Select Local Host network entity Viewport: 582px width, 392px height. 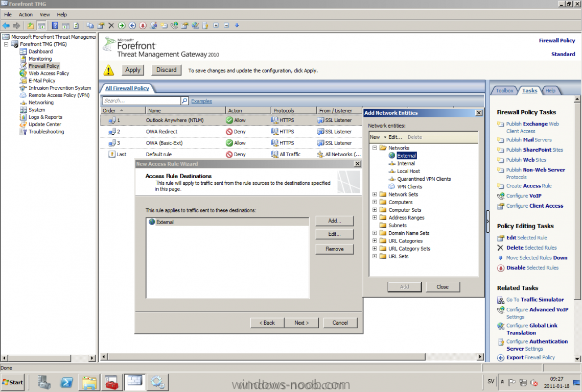[408, 171]
